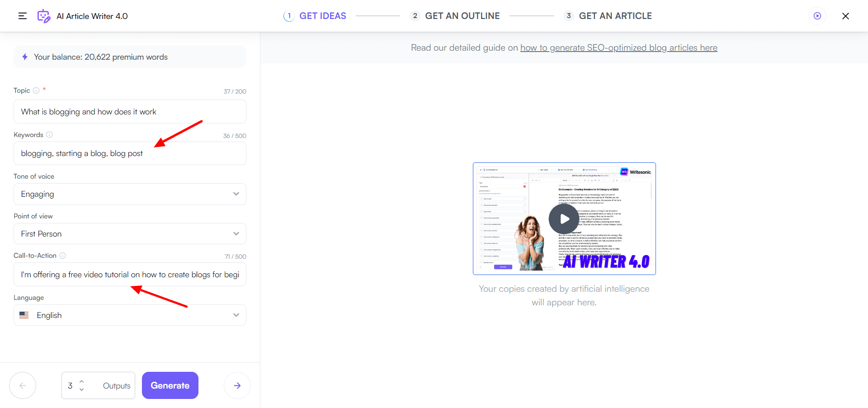Screen dimensions: 868x408
Task: Click the Keywords input field
Action: point(130,153)
